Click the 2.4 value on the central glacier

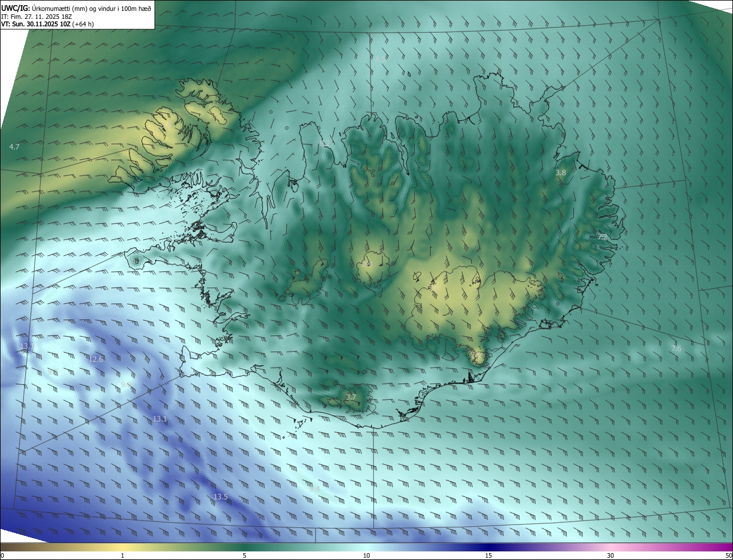tap(366, 264)
